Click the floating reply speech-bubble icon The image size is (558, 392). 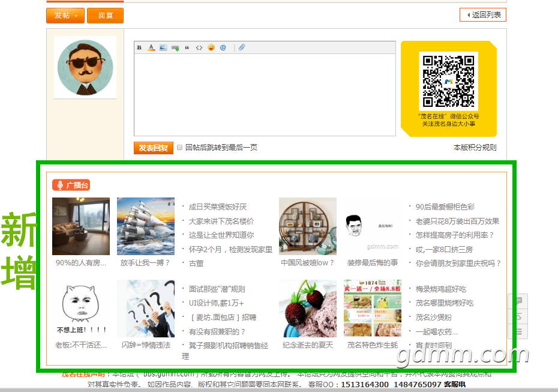(x=519, y=301)
